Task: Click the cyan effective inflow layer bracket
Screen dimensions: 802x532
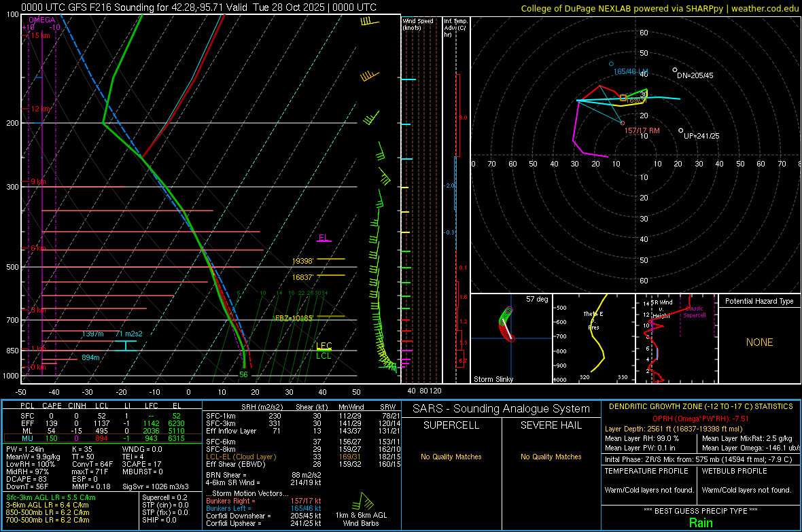Action: tap(125, 345)
